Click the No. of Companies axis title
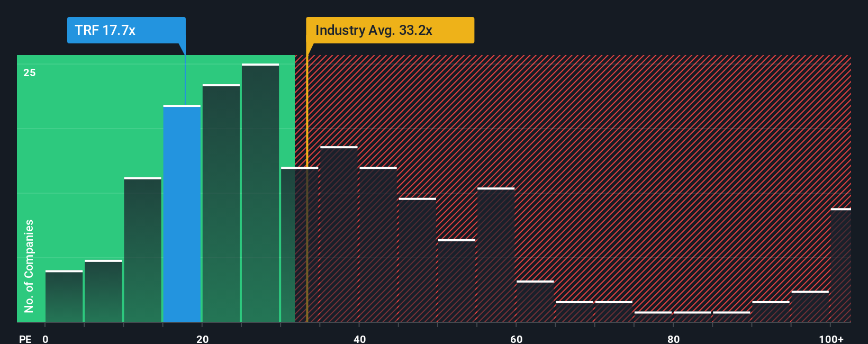This screenshot has height=344, width=868. click(x=29, y=266)
